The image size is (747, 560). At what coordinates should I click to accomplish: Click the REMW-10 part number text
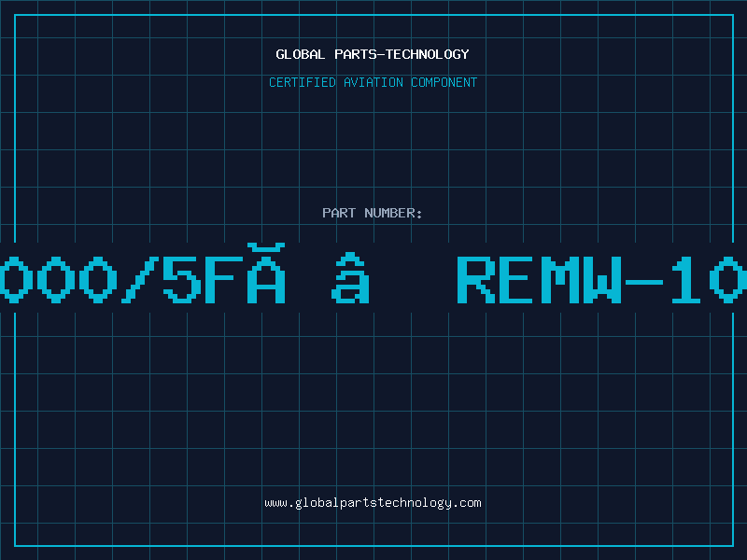pyautogui.click(x=601, y=279)
